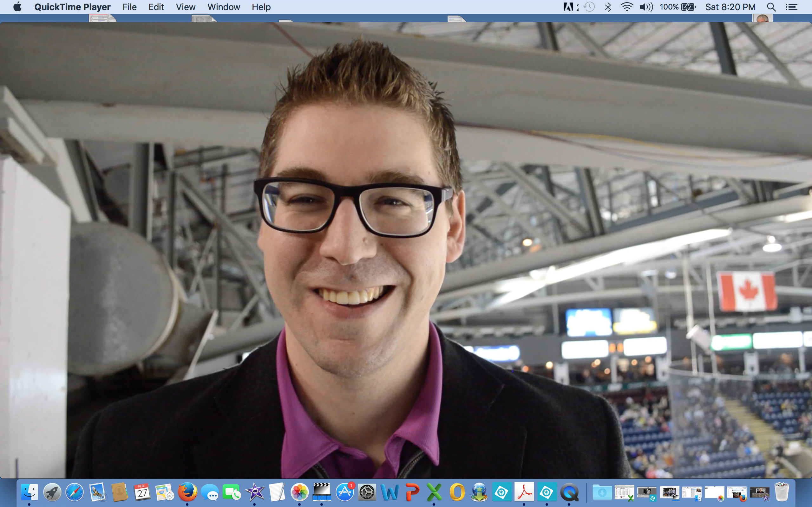Open the Downloads folder stack
Image resolution: width=812 pixels, height=507 pixels.
[x=602, y=492]
